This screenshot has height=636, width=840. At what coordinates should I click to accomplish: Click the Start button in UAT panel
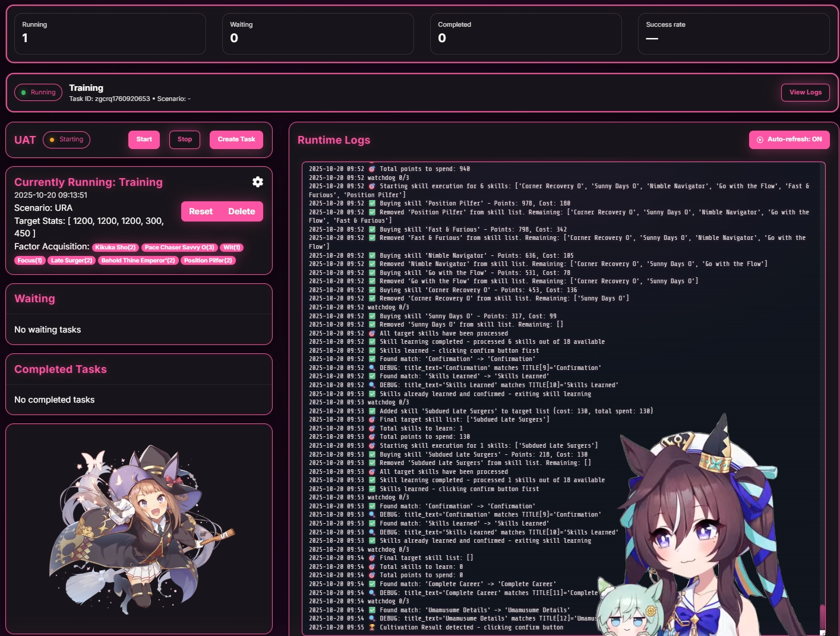click(144, 140)
